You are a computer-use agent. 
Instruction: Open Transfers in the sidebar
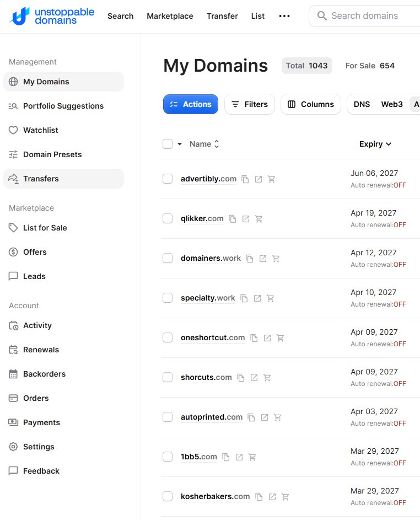(63, 179)
